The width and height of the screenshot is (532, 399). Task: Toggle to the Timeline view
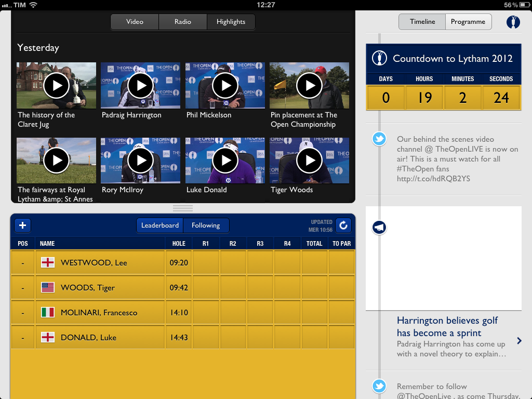pos(422,22)
